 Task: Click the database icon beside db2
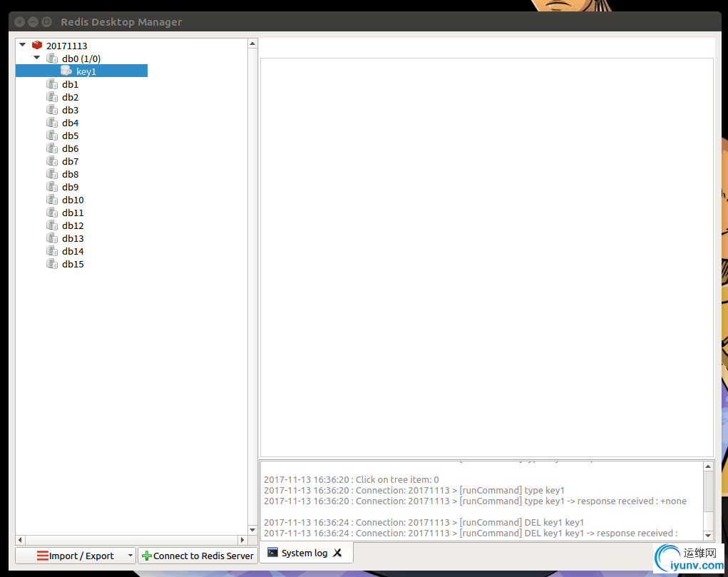pyautogui.click(x=51, y=96)
